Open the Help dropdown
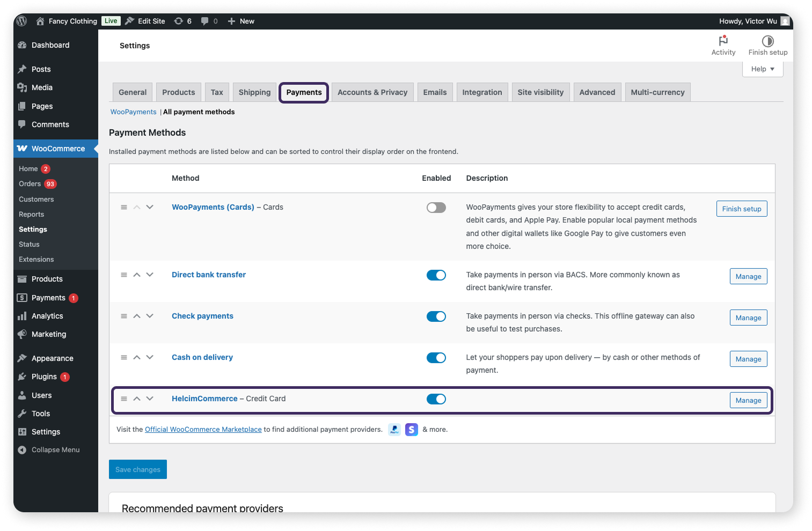This screenshot has width=812, height=531. 763,69
